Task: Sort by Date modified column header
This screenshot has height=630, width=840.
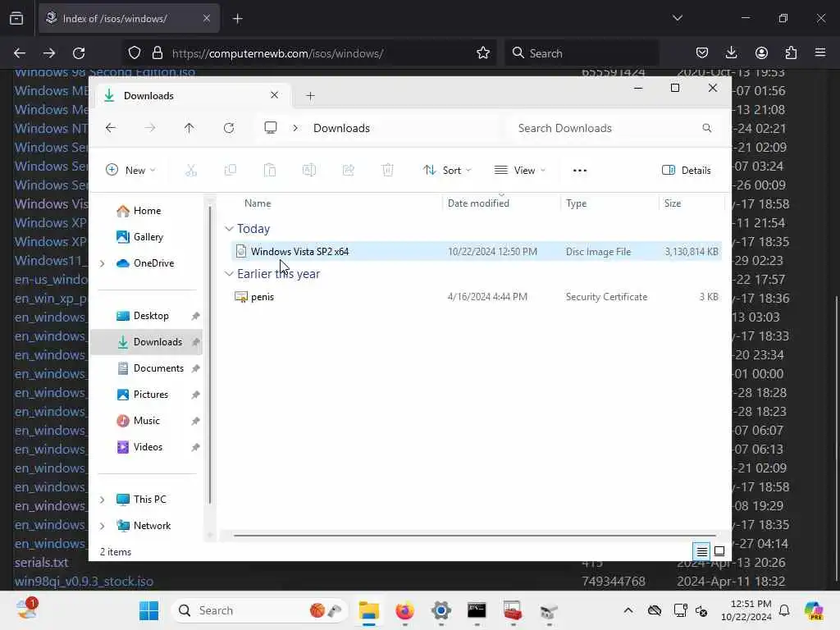Action: click(x=478, y=203)
